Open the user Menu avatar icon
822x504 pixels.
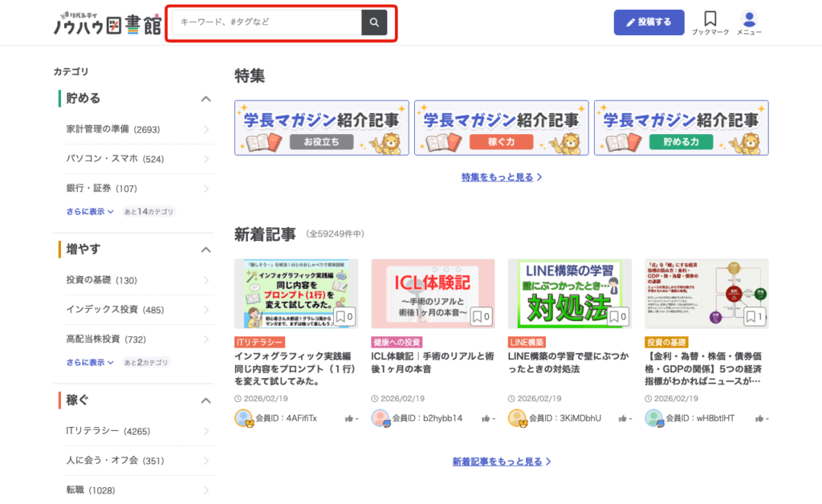(749, 19)
